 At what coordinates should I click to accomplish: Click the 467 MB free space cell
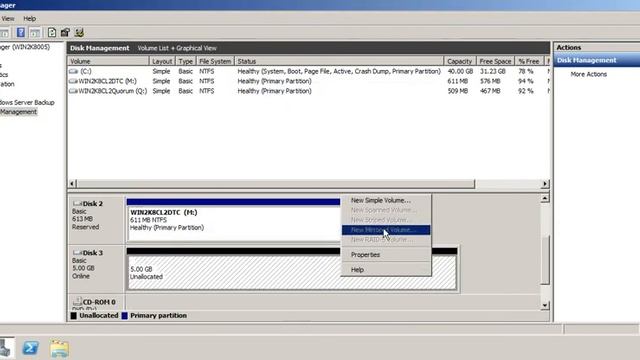490,91
